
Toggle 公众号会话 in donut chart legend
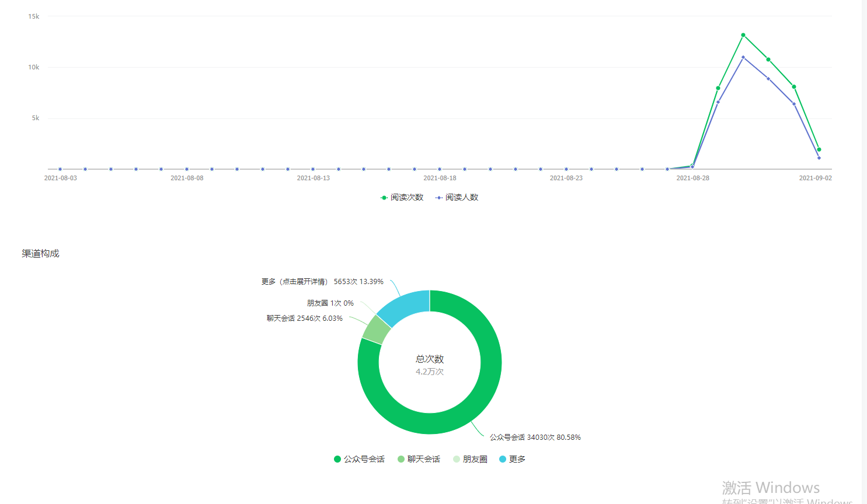point(359,460)
